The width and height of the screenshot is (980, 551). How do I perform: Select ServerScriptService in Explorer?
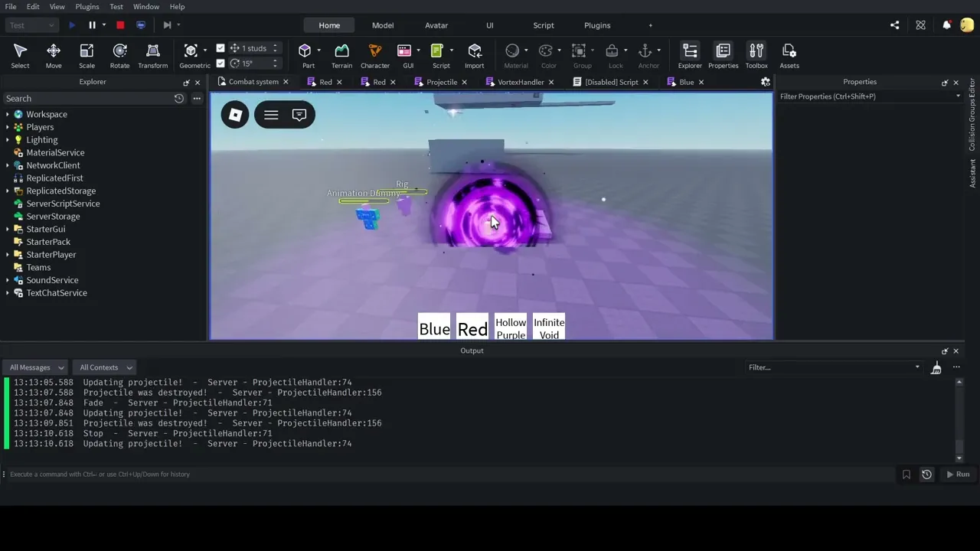63,204
